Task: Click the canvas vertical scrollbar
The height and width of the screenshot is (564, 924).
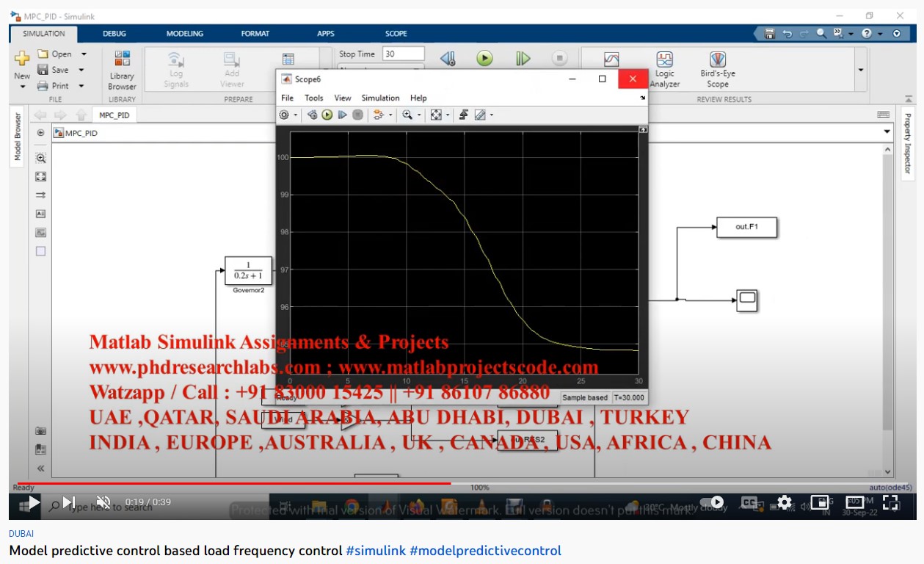Action: point(888,294)
